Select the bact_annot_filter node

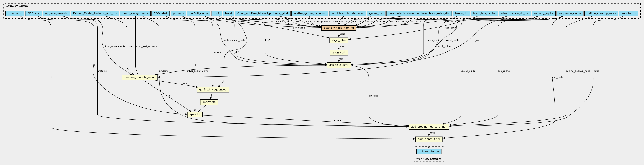click(429, 139)
